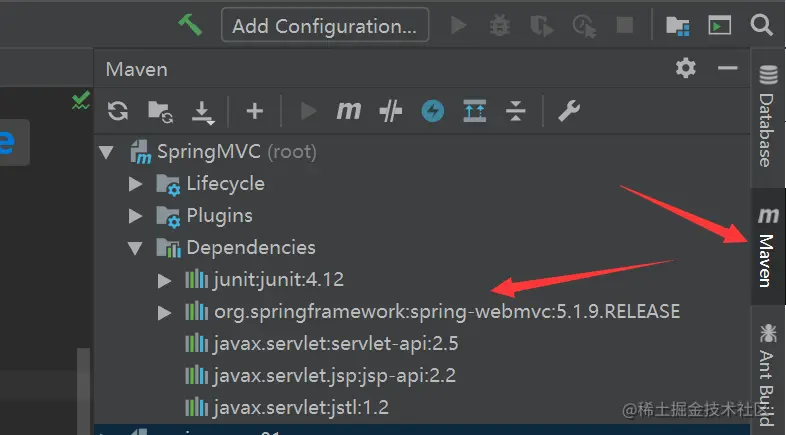The width and height of the screenshot is (786, 435).
Task: Click the Run Maven Build play icon
Action: click(x=308, y=111)
